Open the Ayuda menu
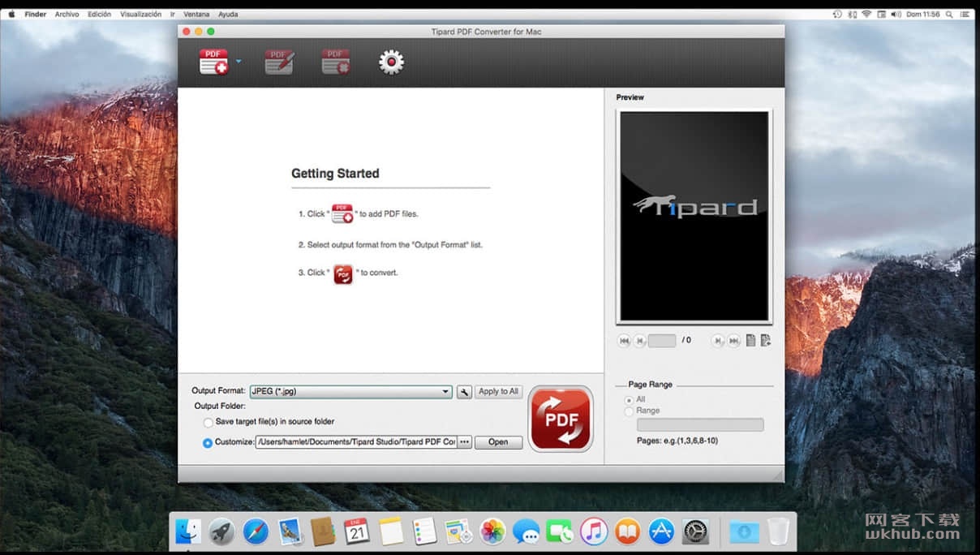The width and height of the screenshot is (980, 555). [228, 15]
